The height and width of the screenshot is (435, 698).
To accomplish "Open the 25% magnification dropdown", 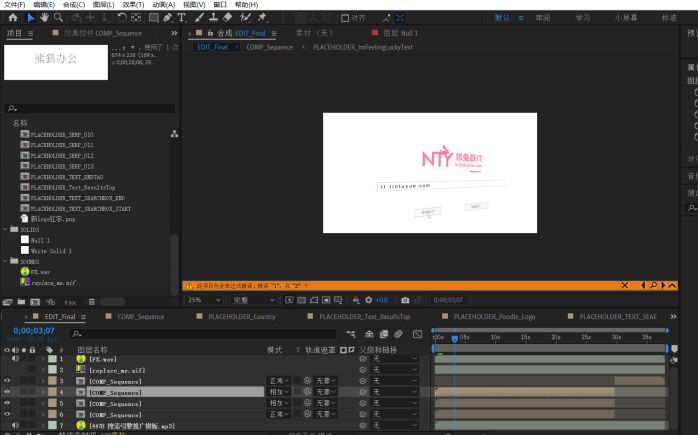I will [x=204, y=300].
